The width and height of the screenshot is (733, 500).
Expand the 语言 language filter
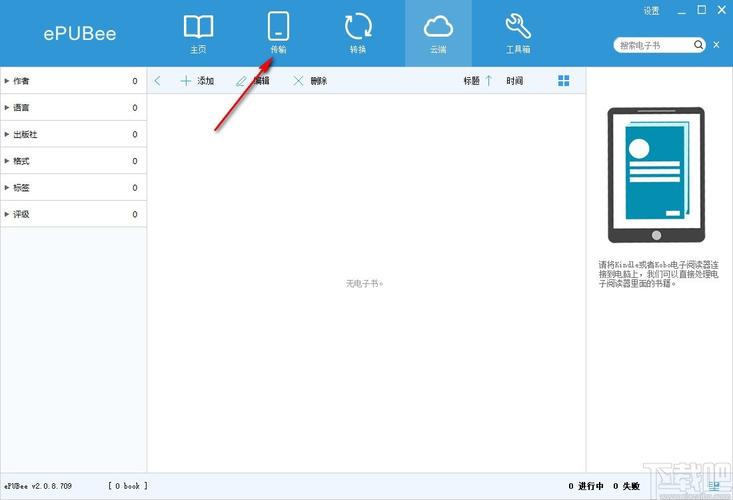pyautogui.click(x=8, y=108)
